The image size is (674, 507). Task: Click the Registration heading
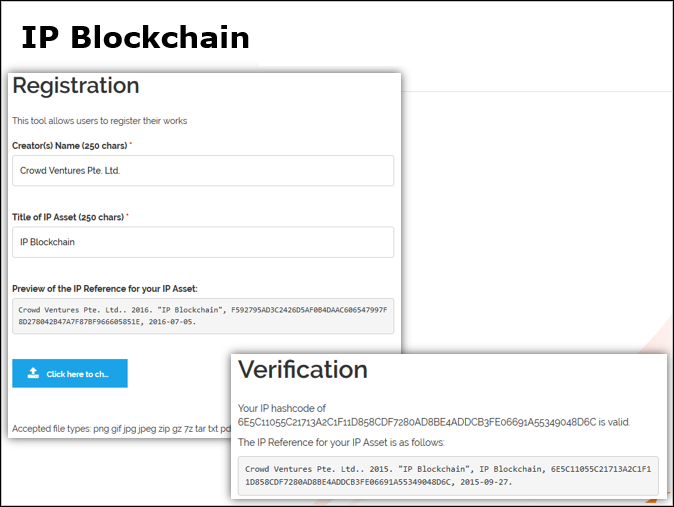(x=76, y=86)
